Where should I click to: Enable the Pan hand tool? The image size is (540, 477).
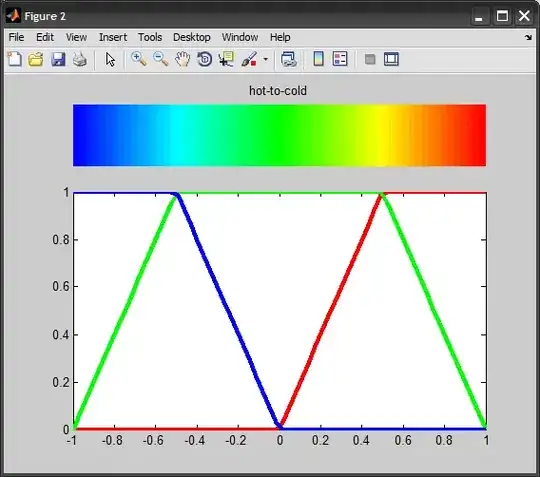(x=183, y=59)
